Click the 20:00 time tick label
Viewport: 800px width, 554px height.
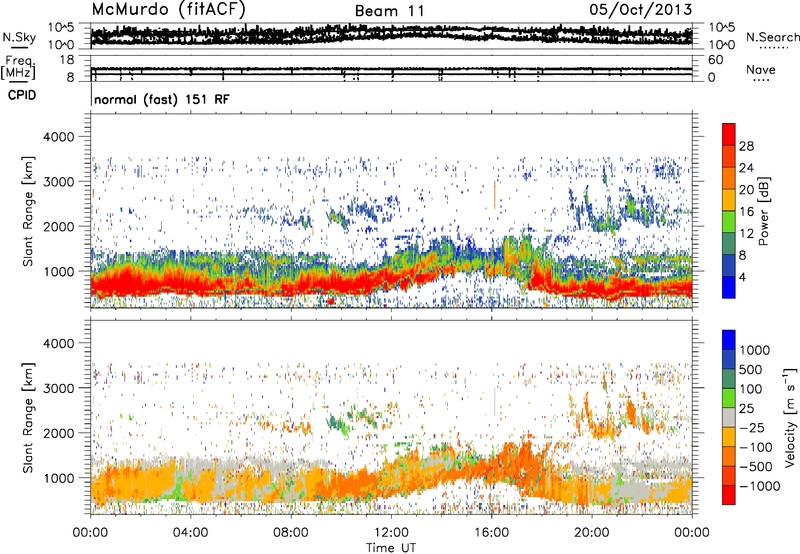pos(592,533)
